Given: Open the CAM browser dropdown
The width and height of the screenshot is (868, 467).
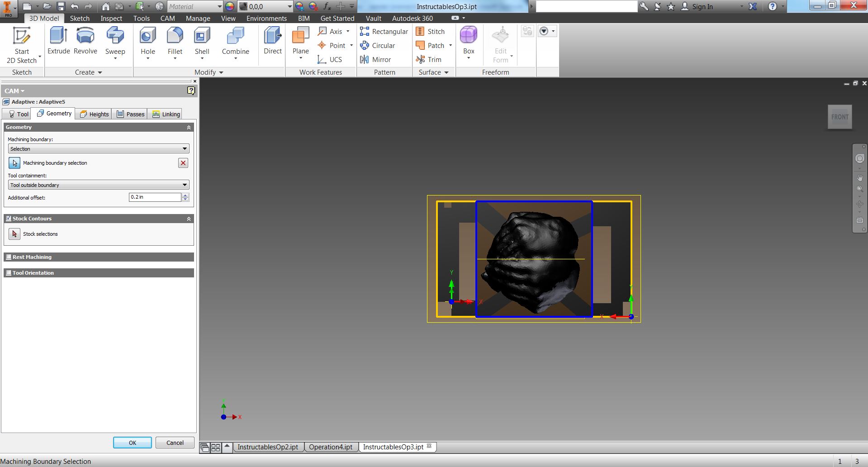Looking at the screenshot, I should [14, 91].
